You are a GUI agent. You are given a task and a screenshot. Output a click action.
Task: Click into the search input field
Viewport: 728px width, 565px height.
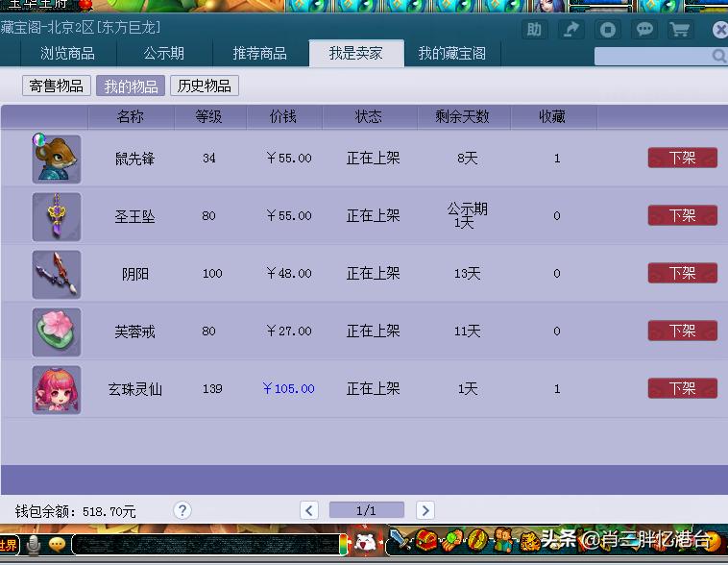(x=653, y=57)
